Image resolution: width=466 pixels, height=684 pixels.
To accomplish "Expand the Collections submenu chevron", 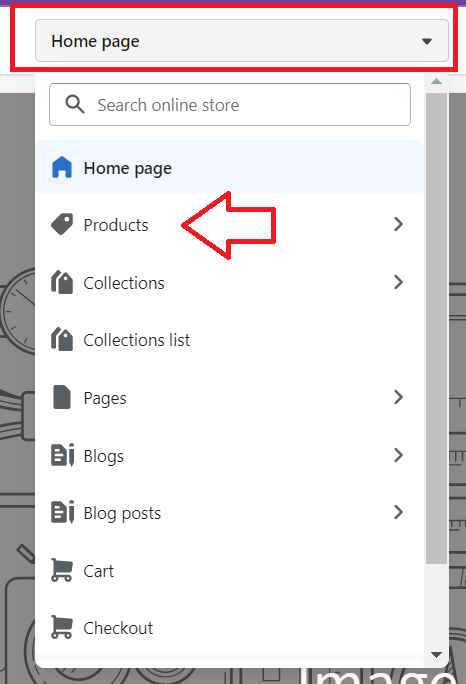I will [x=398, y=282].
